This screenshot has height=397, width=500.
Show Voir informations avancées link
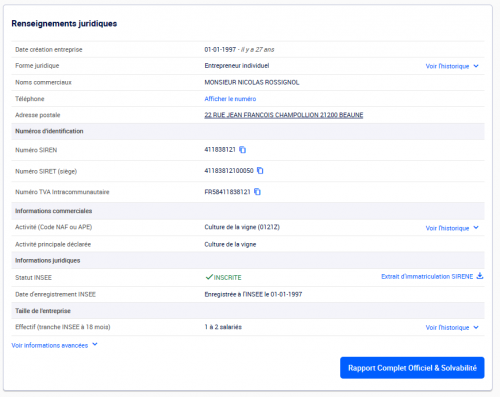point(50,345)
